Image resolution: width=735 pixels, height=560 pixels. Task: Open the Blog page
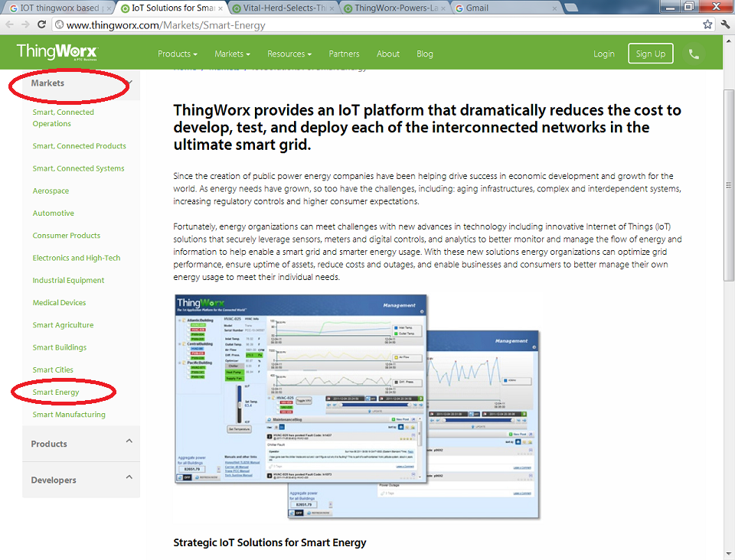click(x=425, y=54)
